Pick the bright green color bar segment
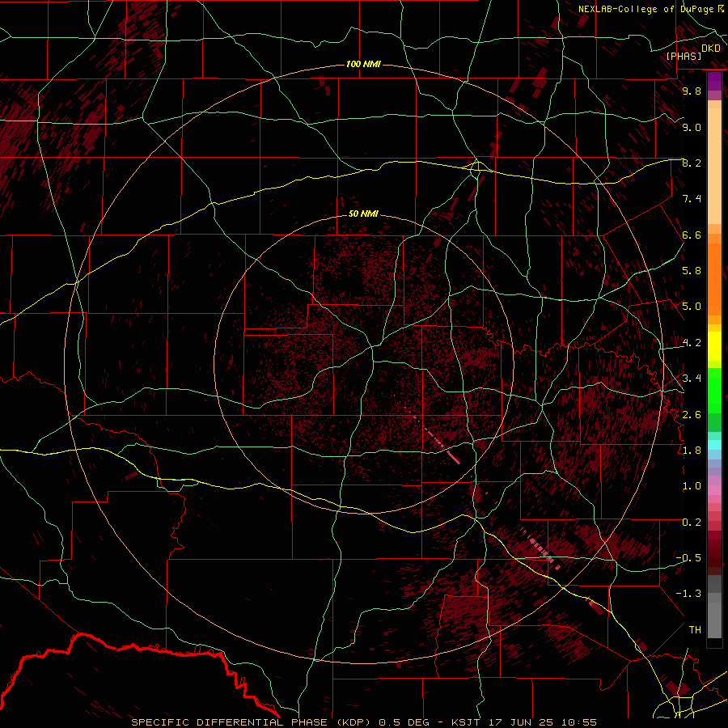Image resolution: width=728 pixels, height=728 pixels. 714,391
